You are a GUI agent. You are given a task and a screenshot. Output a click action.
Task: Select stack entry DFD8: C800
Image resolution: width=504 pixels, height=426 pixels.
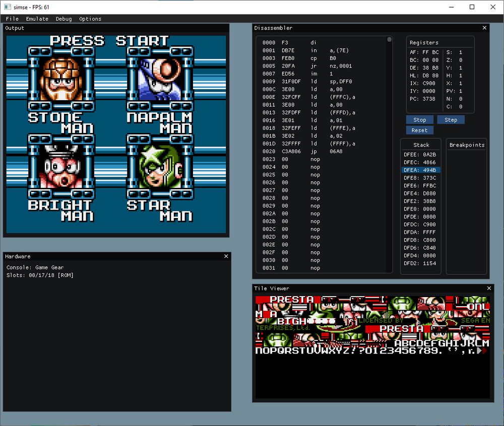point(420,240)
